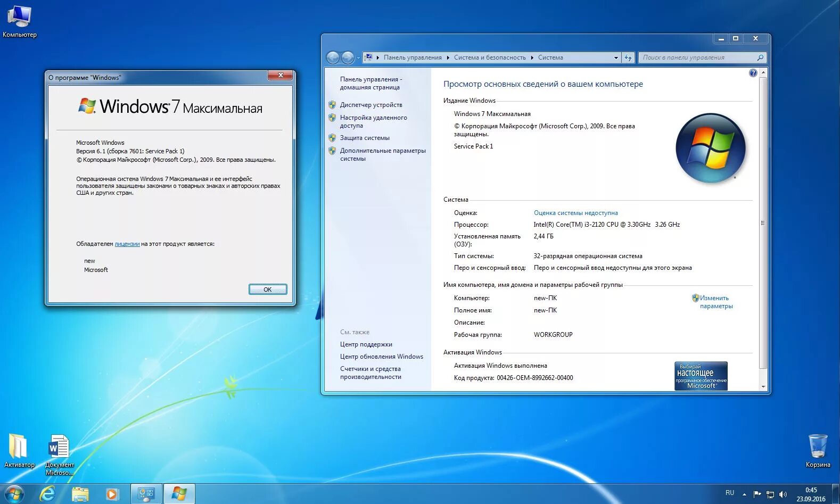Open the Word document desktop icon

coord(59,454)
